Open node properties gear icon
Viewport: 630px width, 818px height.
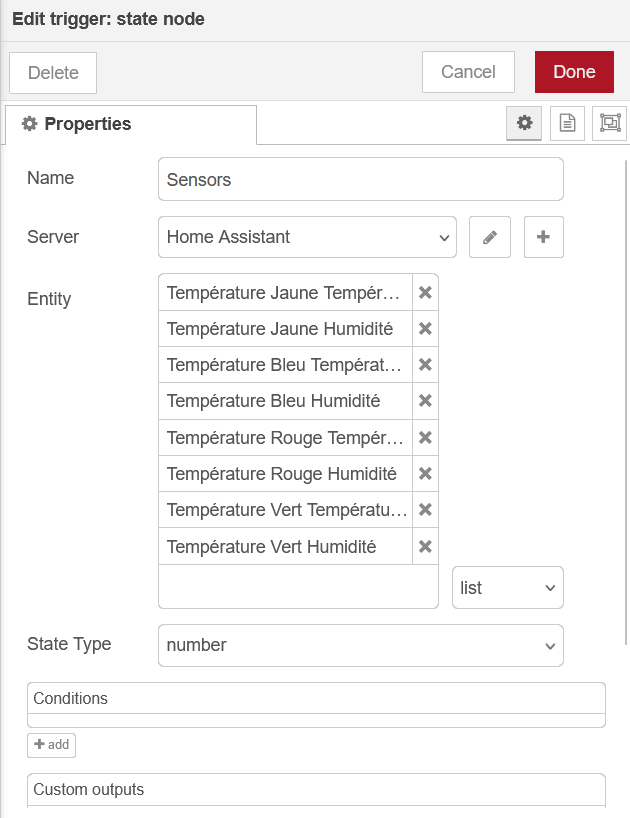coord(524,123)
